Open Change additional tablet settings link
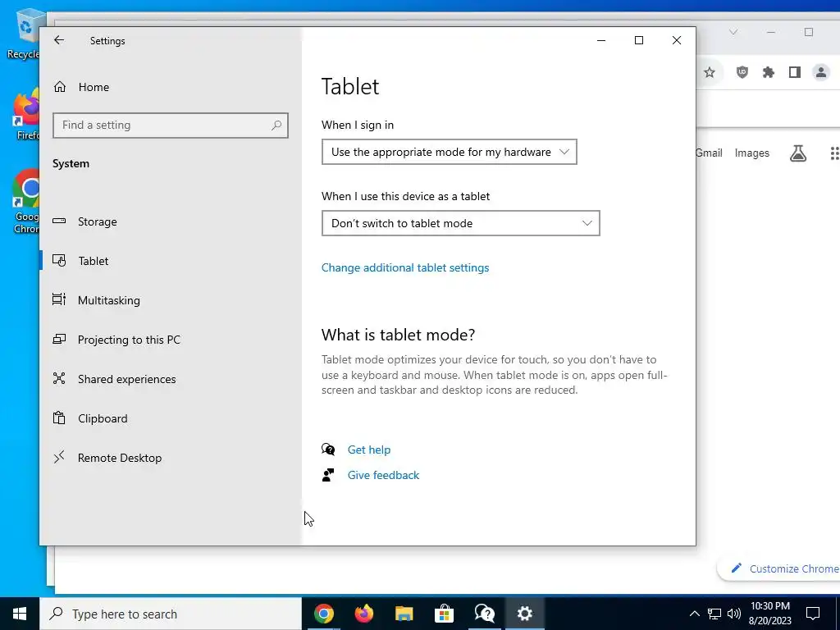 (405, 268)
